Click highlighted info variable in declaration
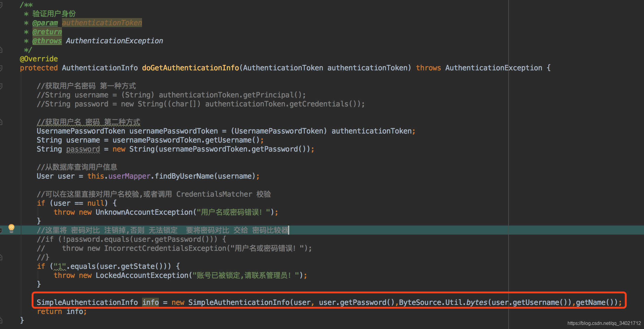Screen dimensions: 644x329 [x=150, y=303]
